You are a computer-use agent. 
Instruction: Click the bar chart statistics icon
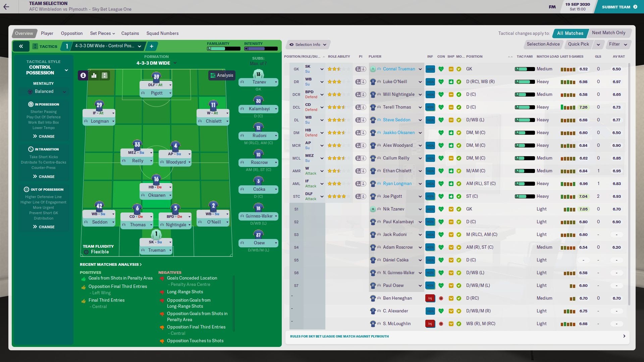[x=94, y=75]
